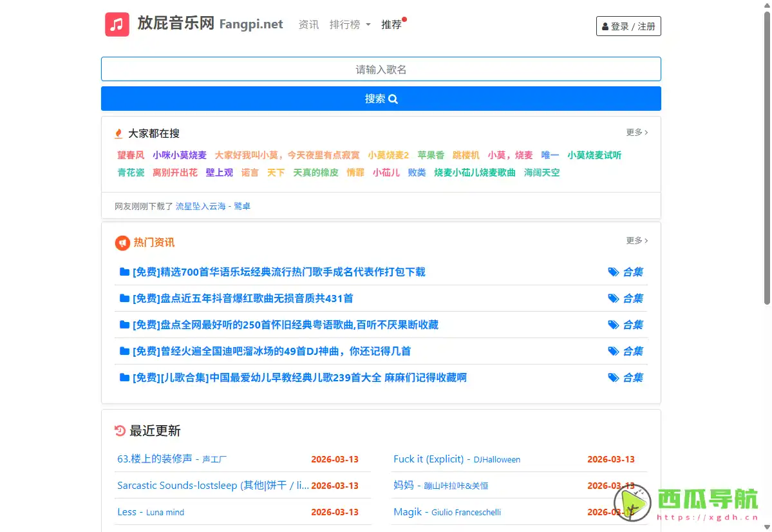Click the 合集 tag icon on the DJ神曲 row
This screenshot has width=772, height=532.
[614, 351]
